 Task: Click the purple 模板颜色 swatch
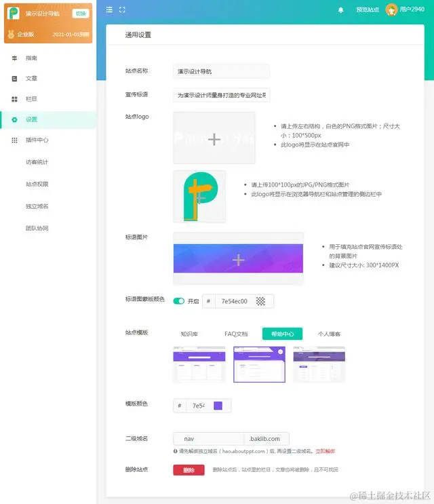[218, 406]
